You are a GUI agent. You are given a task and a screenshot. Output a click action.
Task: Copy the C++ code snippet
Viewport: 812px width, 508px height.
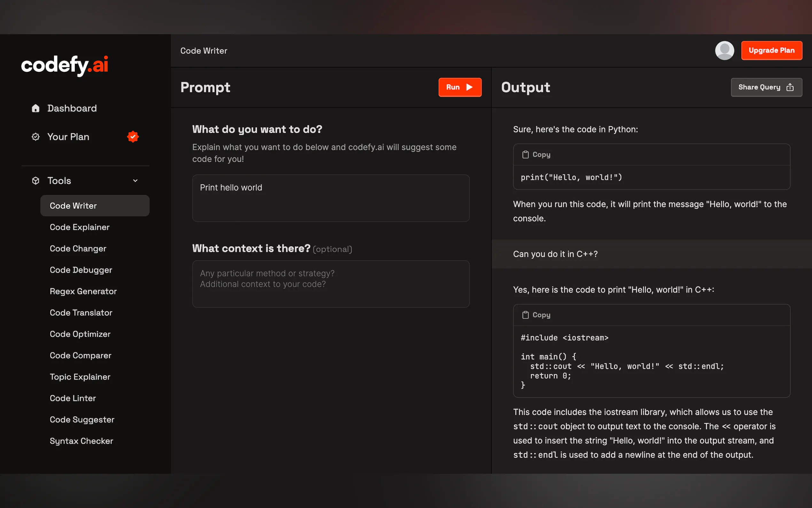pyautogui.click(x=536, y=315)
